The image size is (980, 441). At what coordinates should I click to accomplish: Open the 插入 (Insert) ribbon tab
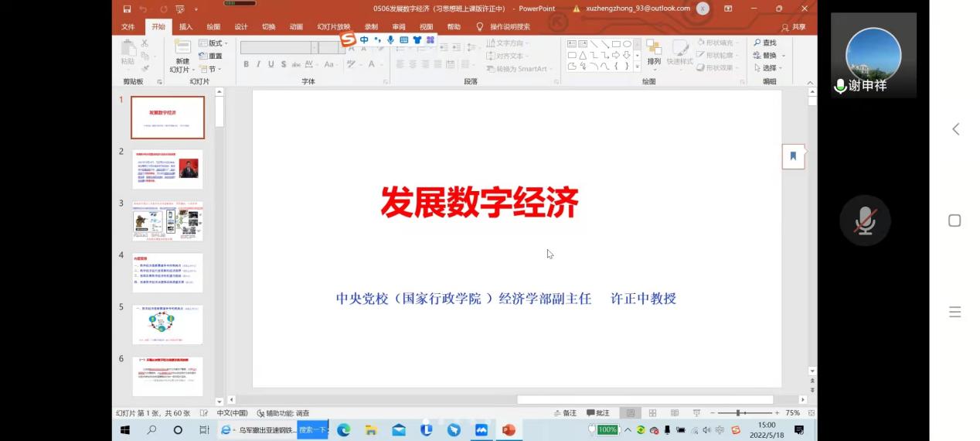[x=185, y=27]
